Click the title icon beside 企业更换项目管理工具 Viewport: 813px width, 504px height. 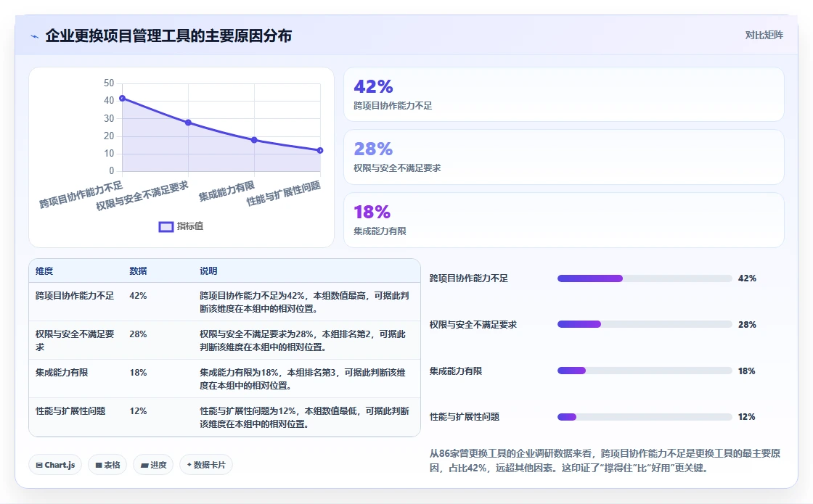point(35,36)
